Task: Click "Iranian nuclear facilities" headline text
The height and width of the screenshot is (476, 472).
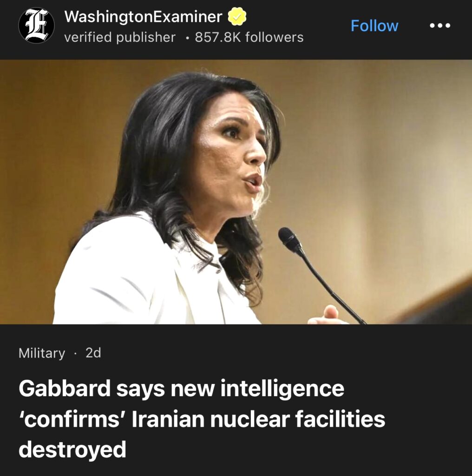Action: click(258, 419)
